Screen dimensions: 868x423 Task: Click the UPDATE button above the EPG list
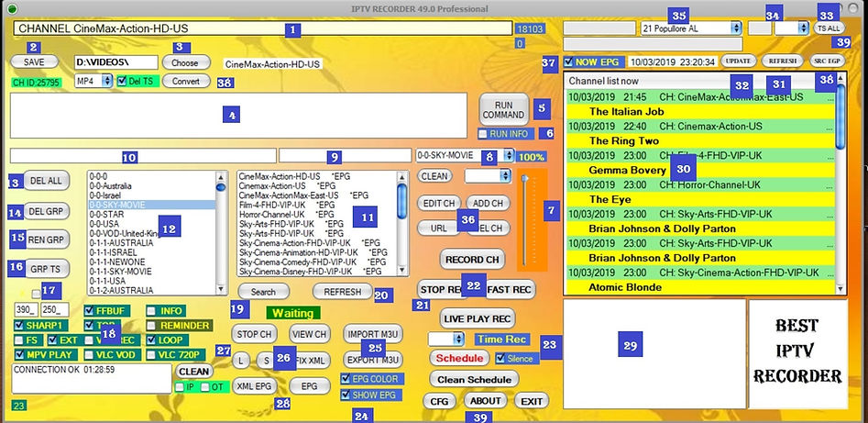point(738,61)
